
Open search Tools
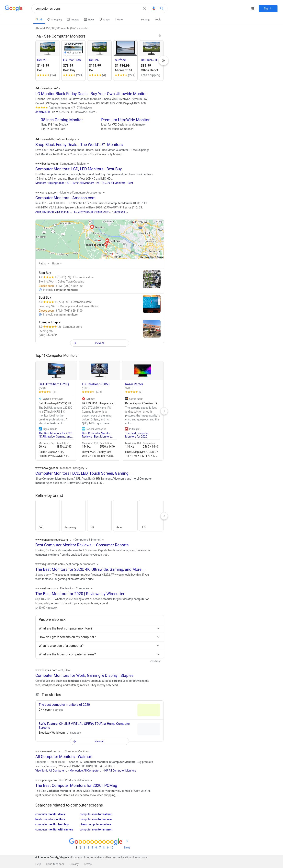tap(158, 19)
